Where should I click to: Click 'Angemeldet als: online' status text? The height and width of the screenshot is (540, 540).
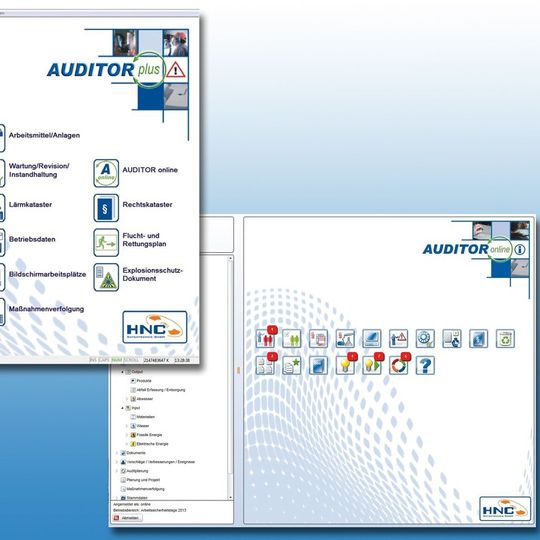pos(132,505)
